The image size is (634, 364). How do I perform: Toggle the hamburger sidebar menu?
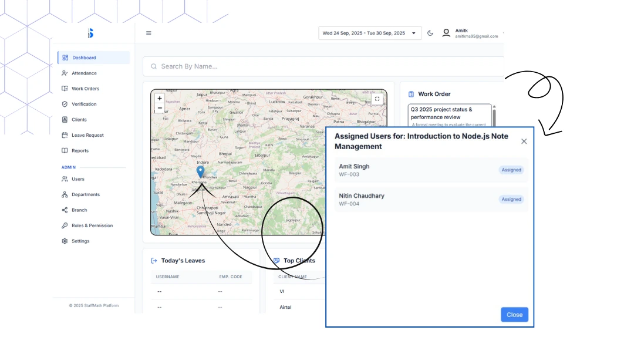point(149,33)
